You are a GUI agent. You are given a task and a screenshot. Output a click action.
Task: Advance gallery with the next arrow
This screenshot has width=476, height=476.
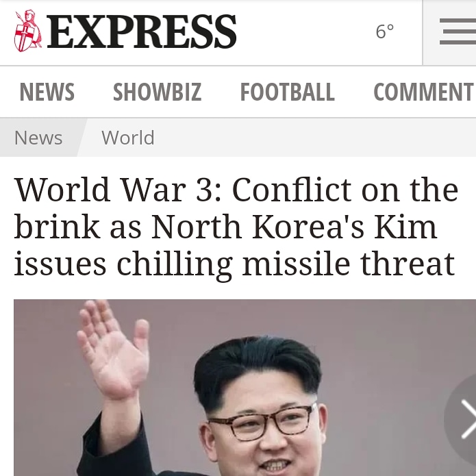pyautogui.click(x=464, y=419)
